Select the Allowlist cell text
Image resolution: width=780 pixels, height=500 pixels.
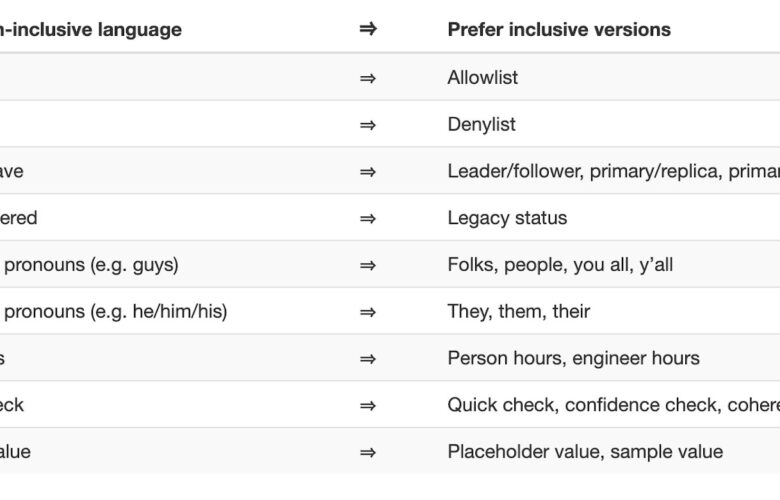(483, 78)
